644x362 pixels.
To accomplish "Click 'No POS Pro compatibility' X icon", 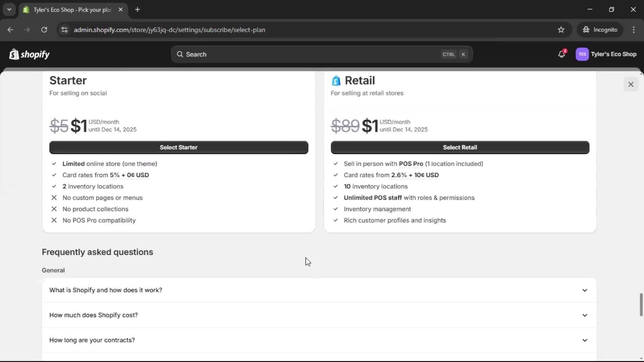I will coord(54,221).
